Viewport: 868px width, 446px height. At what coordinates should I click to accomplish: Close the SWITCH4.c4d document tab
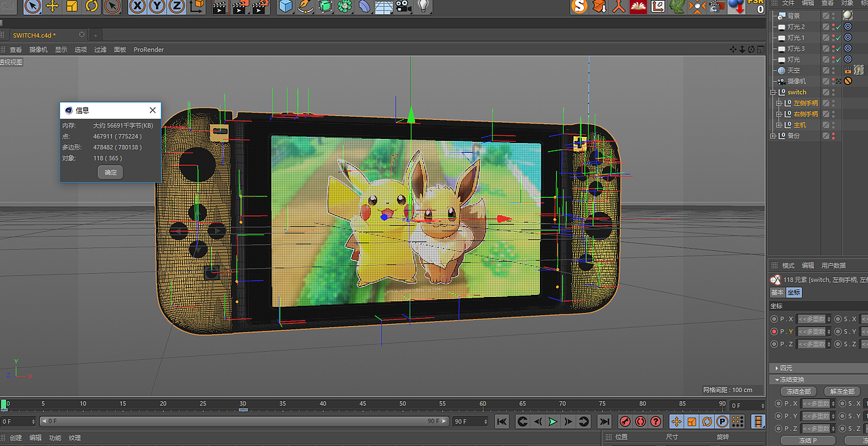[x=82, y=35]
